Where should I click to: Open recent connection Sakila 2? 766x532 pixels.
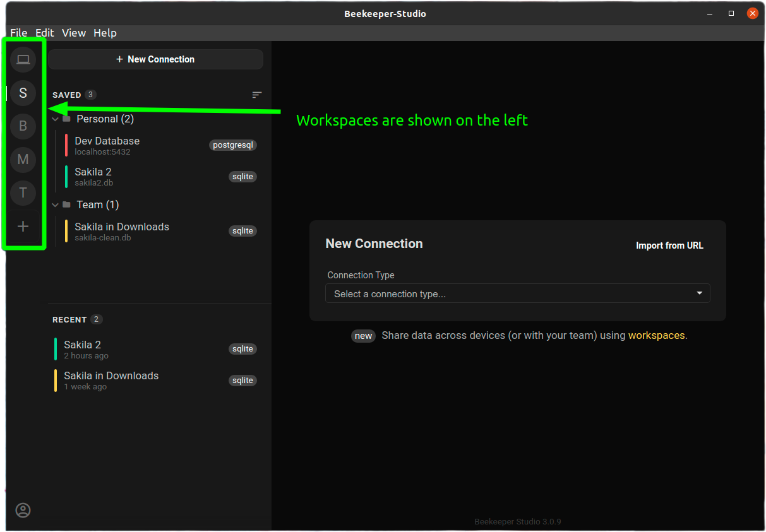pos(83,349)
